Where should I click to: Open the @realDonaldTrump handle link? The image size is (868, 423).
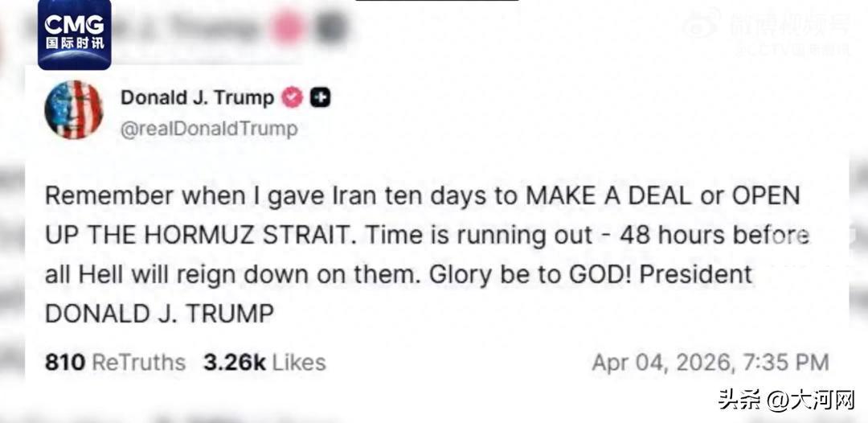[209, 129]
